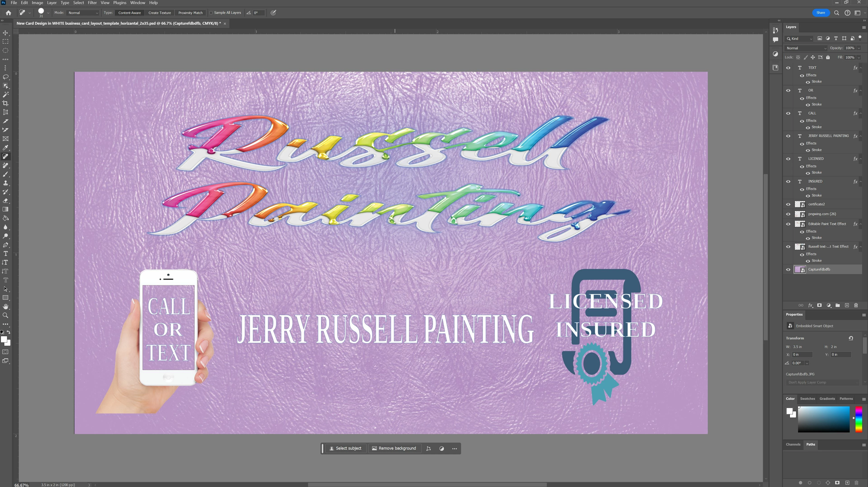This screenshot has height=487, width=868.
Task: Click the rainbow hue slider strip
Action: pyautogui.click(x=858, y=419)
